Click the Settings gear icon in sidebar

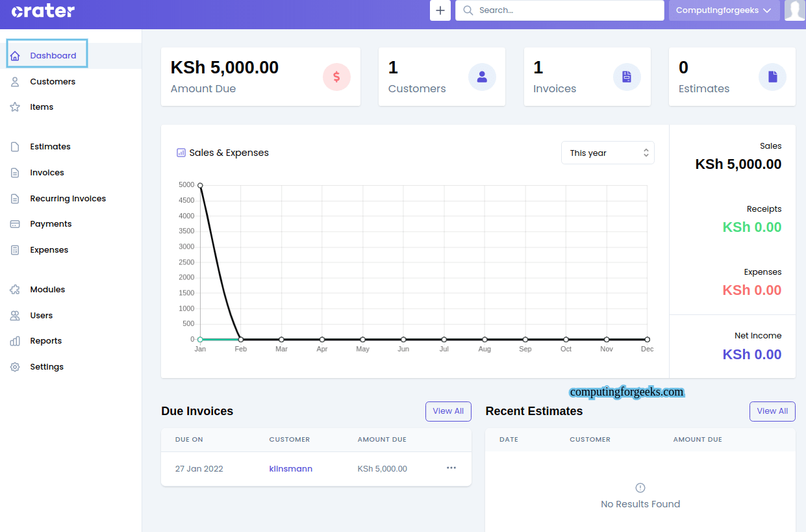[x=15, y=367]
